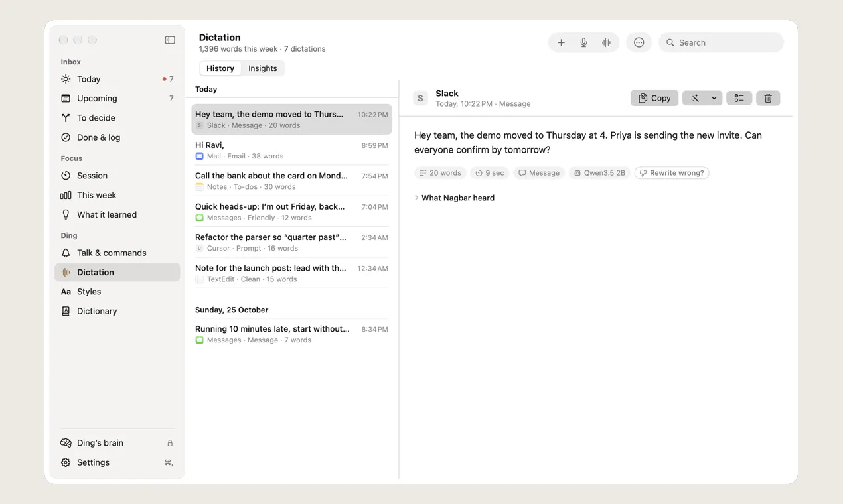
Task: Select the "Running 10 minutes late" dictation
Action: (x=291, y=334)
